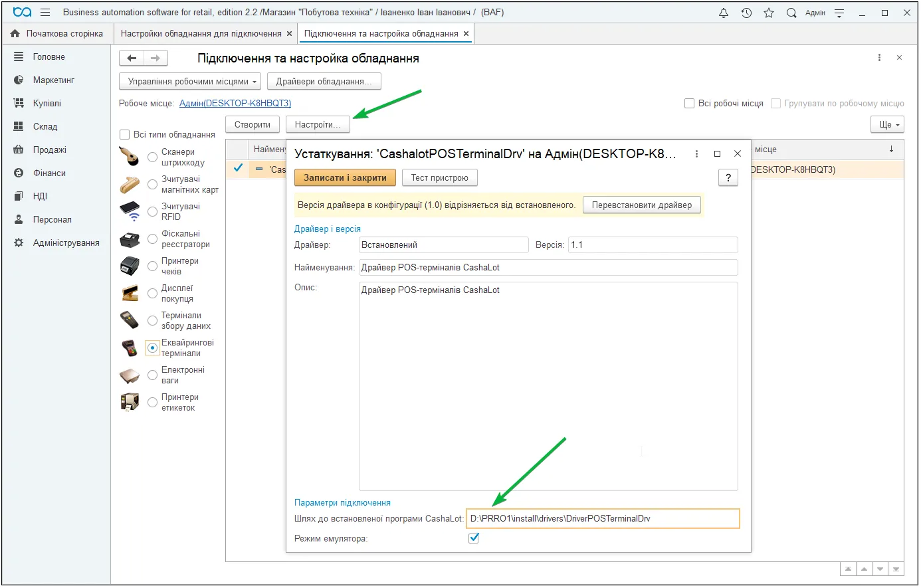Click the Створити button
Viewport: 921px width, 588px height.
pyautogui.click(x=253, y=124)
